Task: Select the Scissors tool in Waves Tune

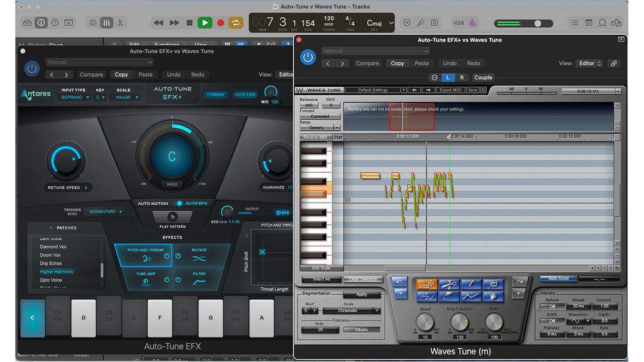Action: click(x=448, y=284)
